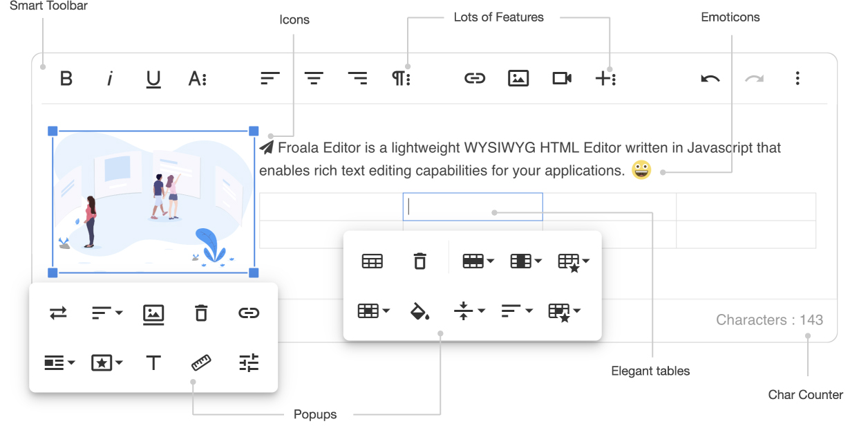This screenshot has width=868, height=444.
Task: Insert a video from the toolbar
Action: coord(562,78)
